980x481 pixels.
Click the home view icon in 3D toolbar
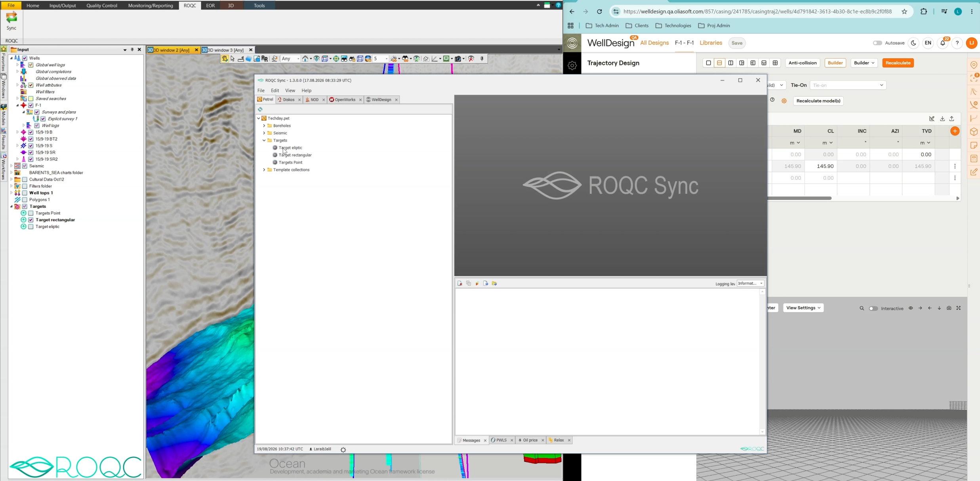pyautogui.click(x=305, y=59)
